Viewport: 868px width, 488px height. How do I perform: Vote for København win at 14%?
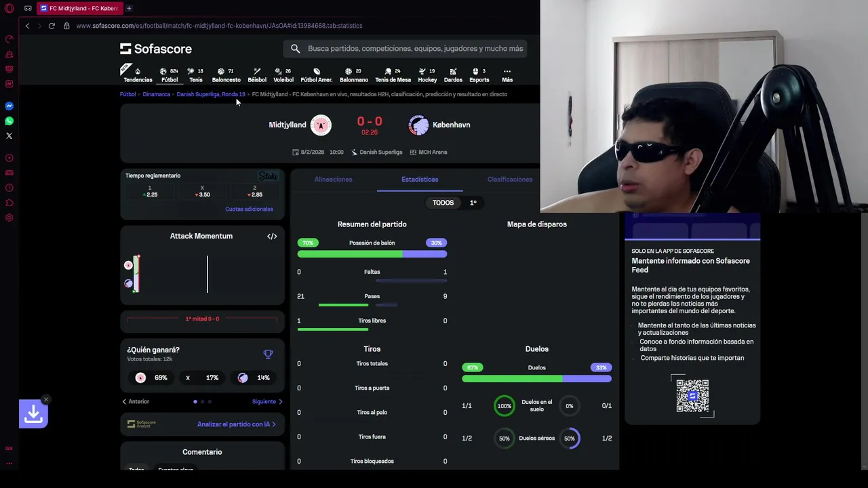[254, 378]
